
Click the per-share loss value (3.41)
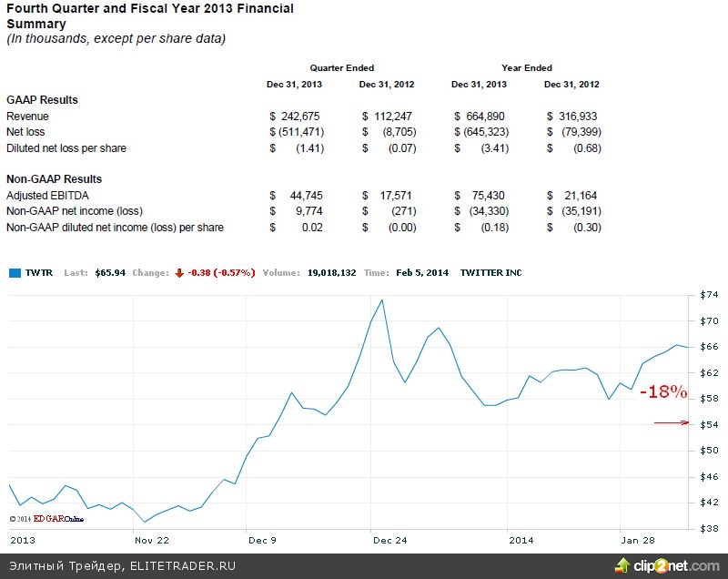pyautogui.click(x=494, y=148)
